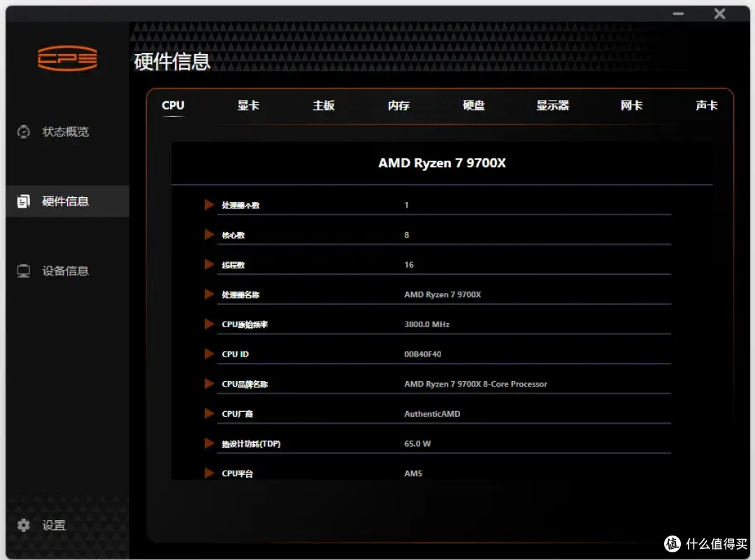Open 设备信息 in the sidebar

tap(66, 271)
